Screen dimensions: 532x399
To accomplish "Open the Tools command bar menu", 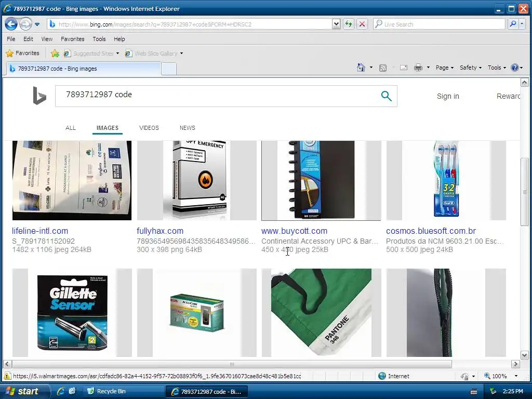I will pos(497,68).
